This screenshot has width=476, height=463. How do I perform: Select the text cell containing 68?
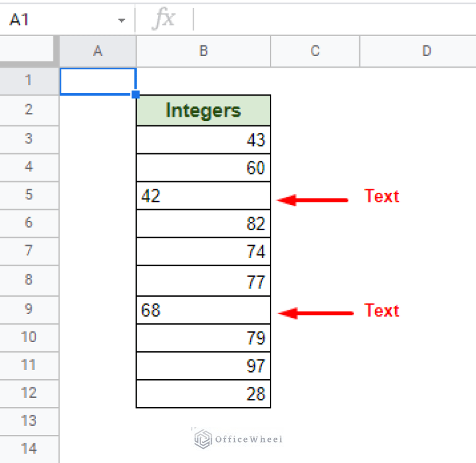point(203,309)
